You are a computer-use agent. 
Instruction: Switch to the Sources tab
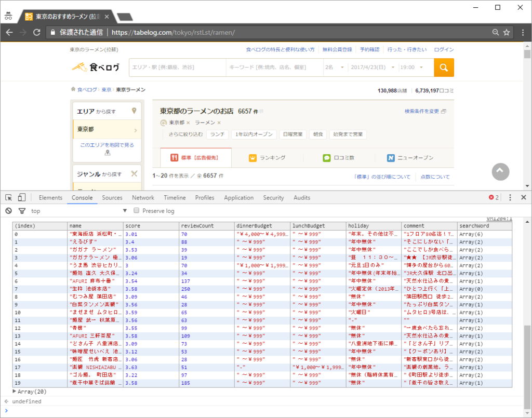click(x=112, y=198)
